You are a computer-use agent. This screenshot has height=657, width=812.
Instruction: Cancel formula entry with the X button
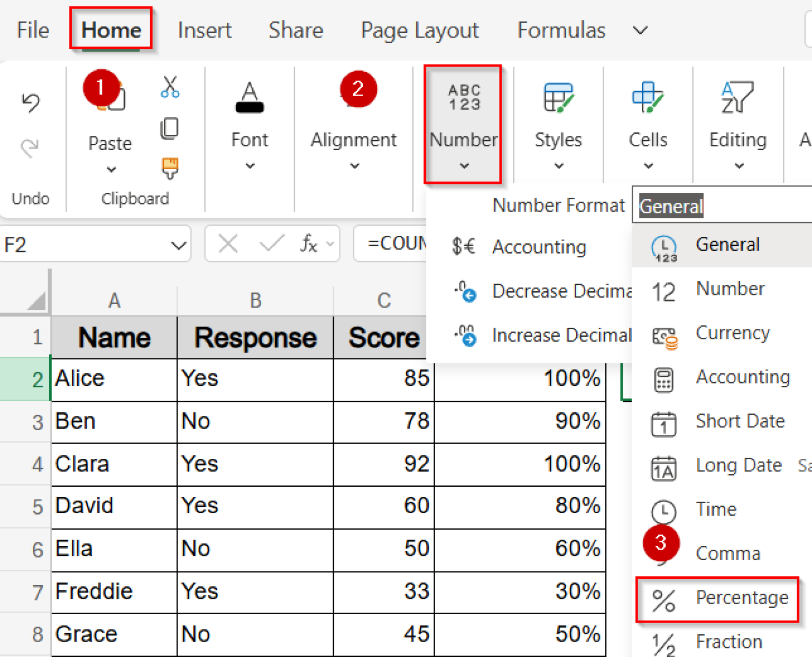(228, 244)
